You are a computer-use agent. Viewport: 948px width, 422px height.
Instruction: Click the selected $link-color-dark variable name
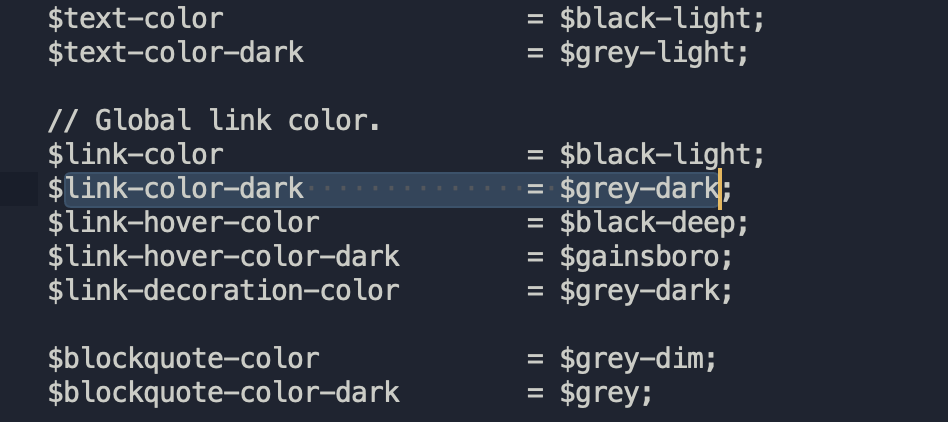click(x=175, y=189)
